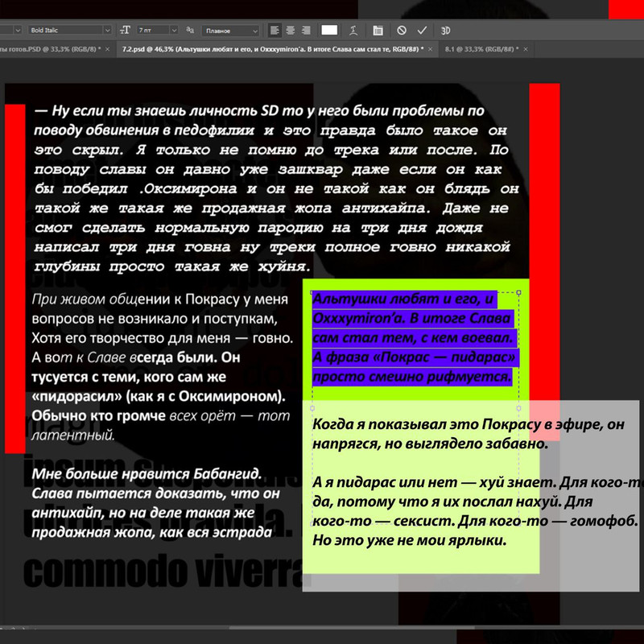Screen dimensions: 644x644
Task: Align text right
Action: tap(306, 30)
